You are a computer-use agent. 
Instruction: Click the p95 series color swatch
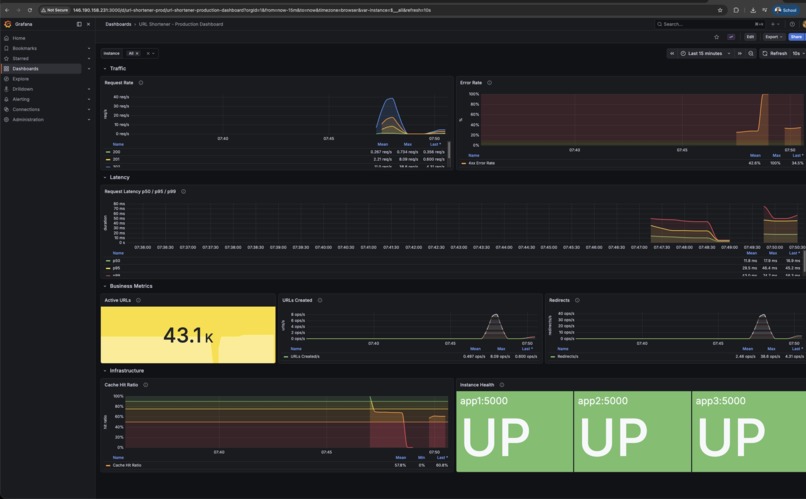pos(108,268)
